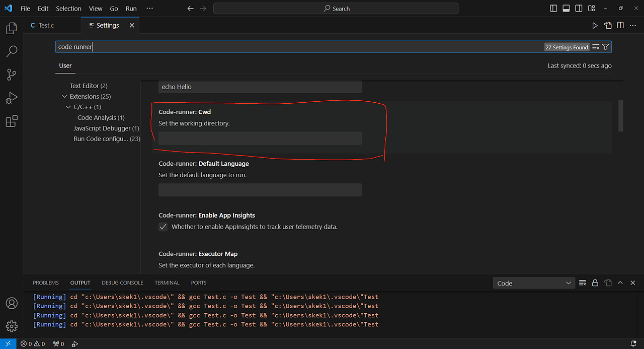Split the editor to the right
The image size is (644, 349).
pyautogui.click(x=620, y=25)
